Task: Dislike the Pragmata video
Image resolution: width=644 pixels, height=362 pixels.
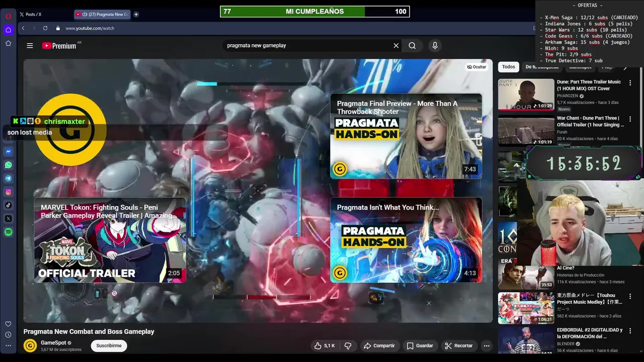Action: coord(348,345)
